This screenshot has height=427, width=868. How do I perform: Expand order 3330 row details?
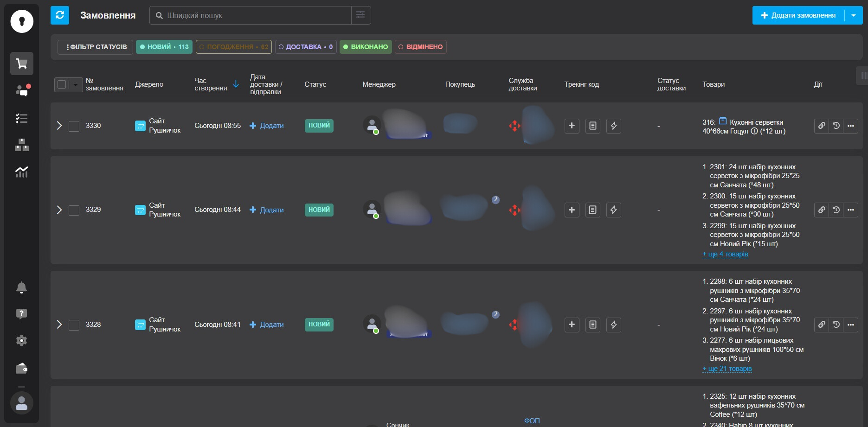point(59,126)
